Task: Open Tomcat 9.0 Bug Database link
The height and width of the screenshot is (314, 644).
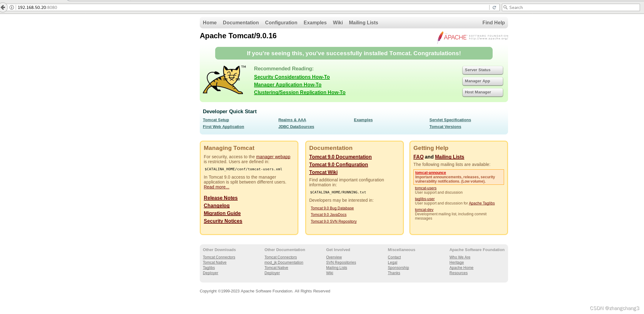Action: coord(332,208)
